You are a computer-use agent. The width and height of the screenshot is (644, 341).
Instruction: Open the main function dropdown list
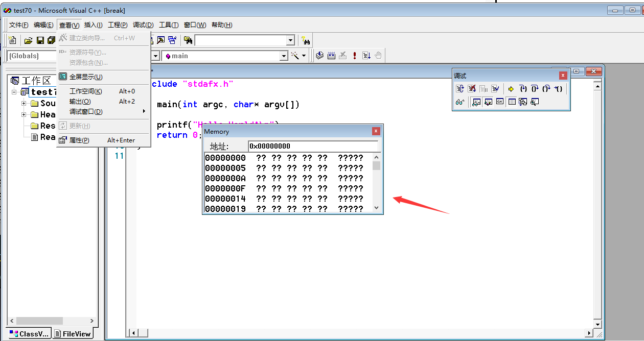click(x=284, y=56)
